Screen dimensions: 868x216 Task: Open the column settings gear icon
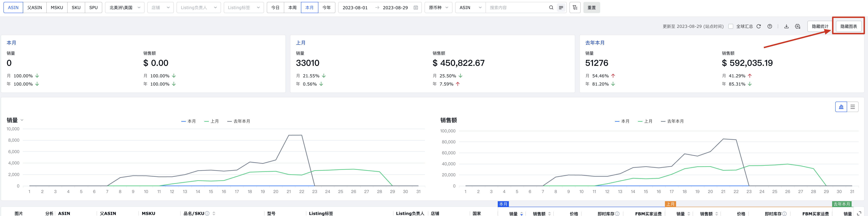[x=798, y=26]
